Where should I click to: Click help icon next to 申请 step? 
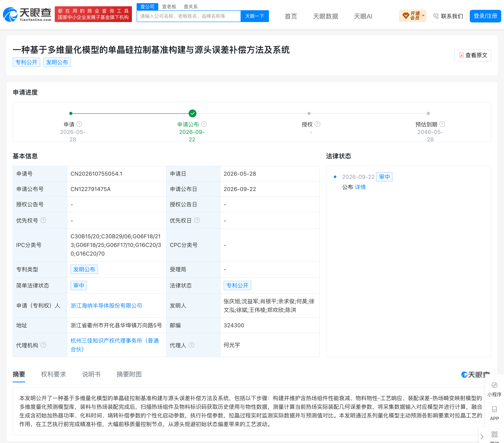79,124
